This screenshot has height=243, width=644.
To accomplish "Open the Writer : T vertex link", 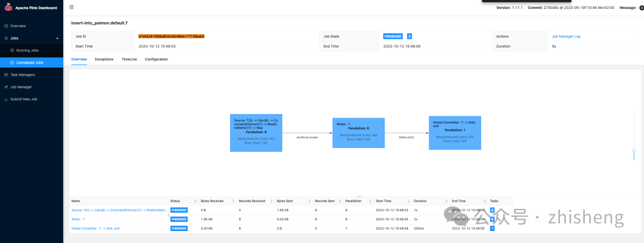I will tap(78, 219).
